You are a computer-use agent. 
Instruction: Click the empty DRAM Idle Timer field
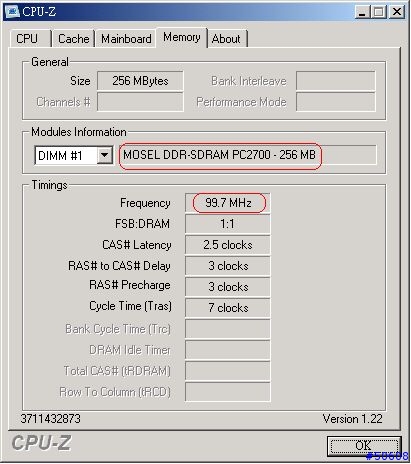pos(228,350)
